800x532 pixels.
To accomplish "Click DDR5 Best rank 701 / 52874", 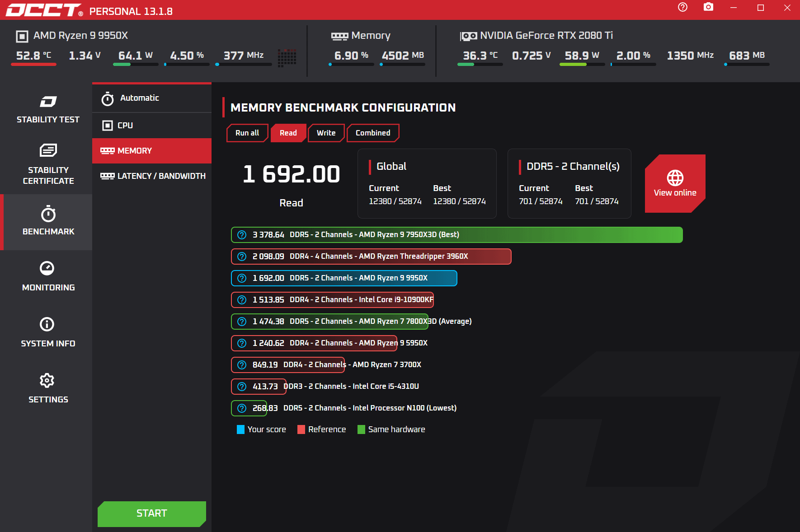I will pyautogui.click(x=597, y=201).
